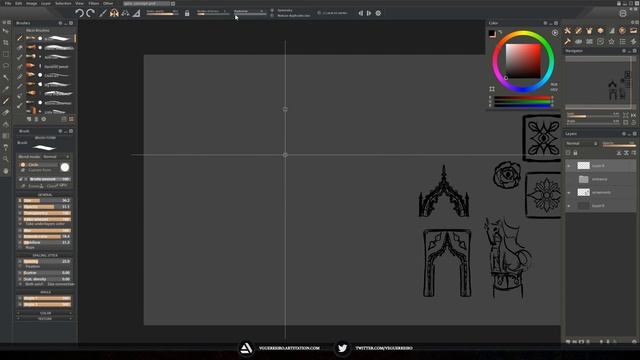Click the Size slider in Brush panel
This screenshot has height=360, width=640.
(47, 200)
